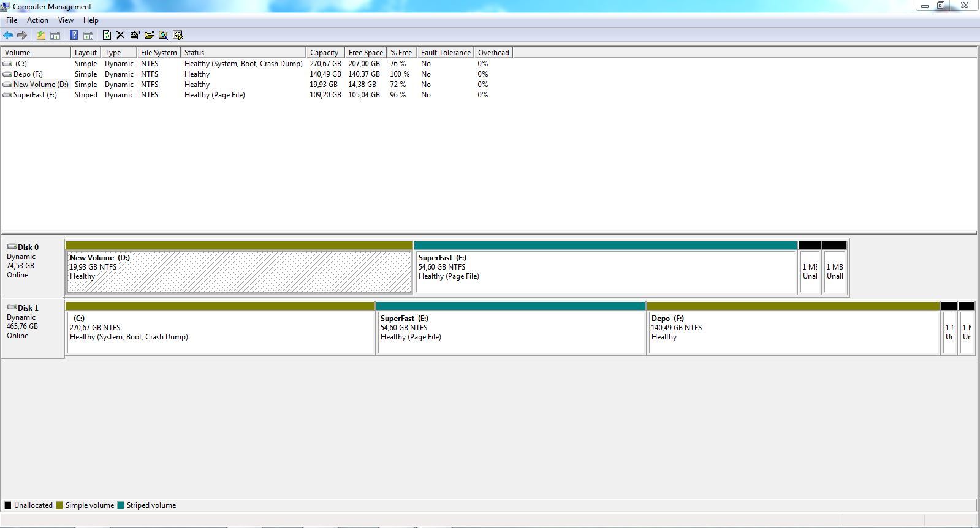This screenshot has height=528, width=980.
Task: Open Properties via the toolbar icon
Action: [x=135, y=36]
